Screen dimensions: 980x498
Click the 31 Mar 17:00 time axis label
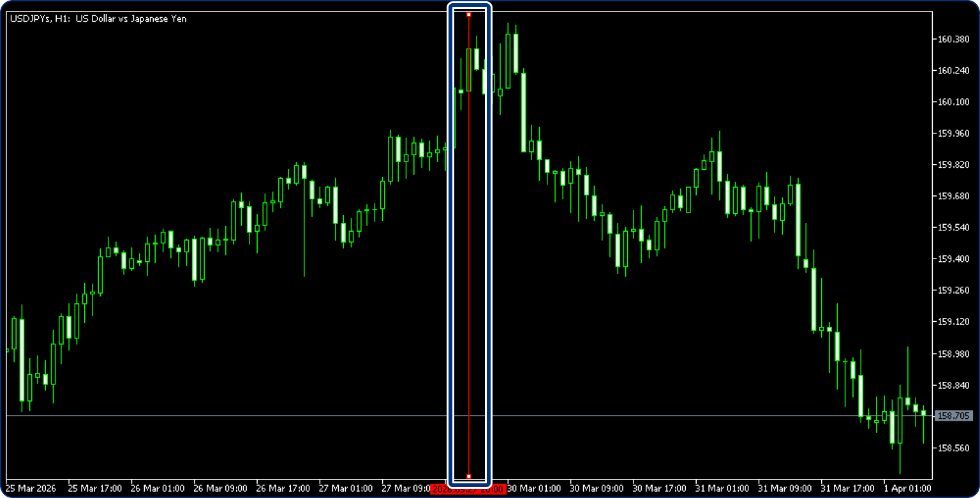tap(847, 488)
